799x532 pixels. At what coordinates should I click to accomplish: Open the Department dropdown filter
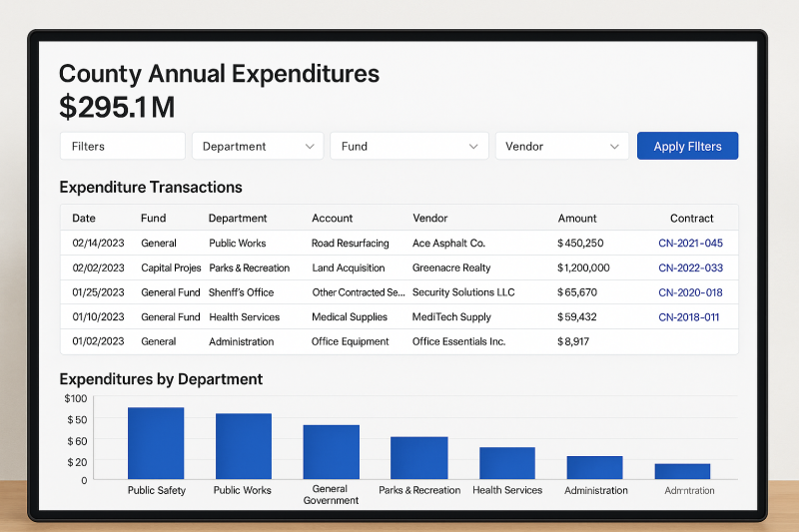point(258,146)
